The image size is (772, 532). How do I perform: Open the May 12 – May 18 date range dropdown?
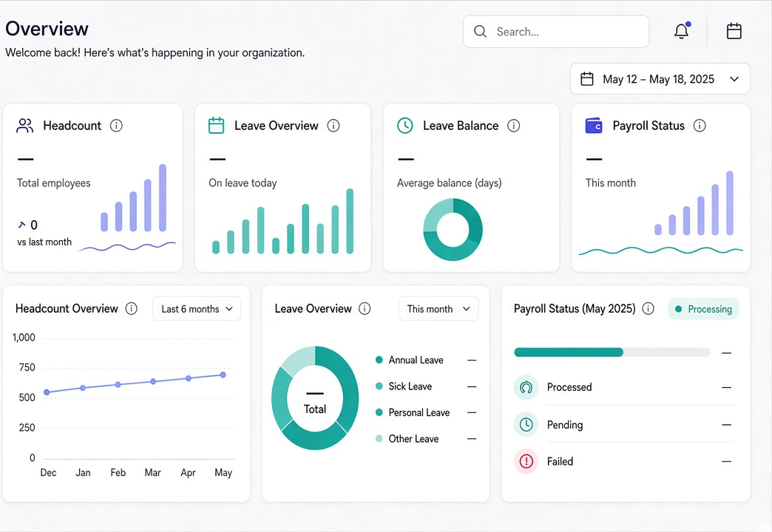pyautogui.click(x=660, y=79)
